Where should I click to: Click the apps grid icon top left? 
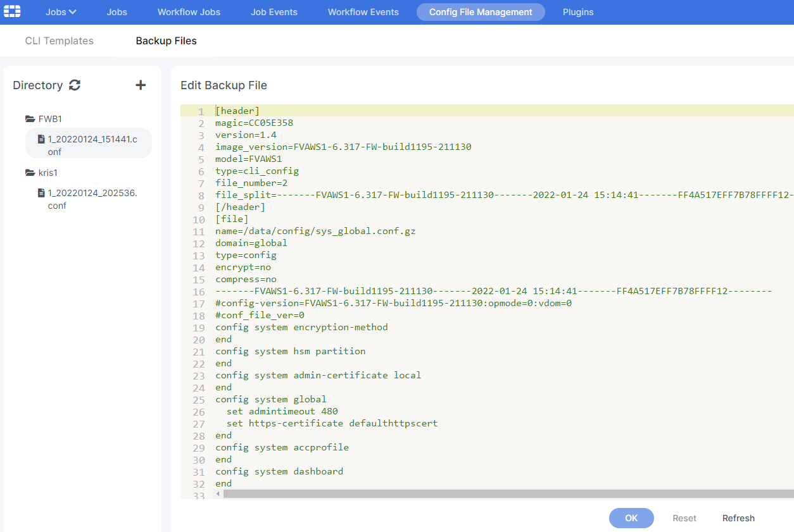click(12, 11)
